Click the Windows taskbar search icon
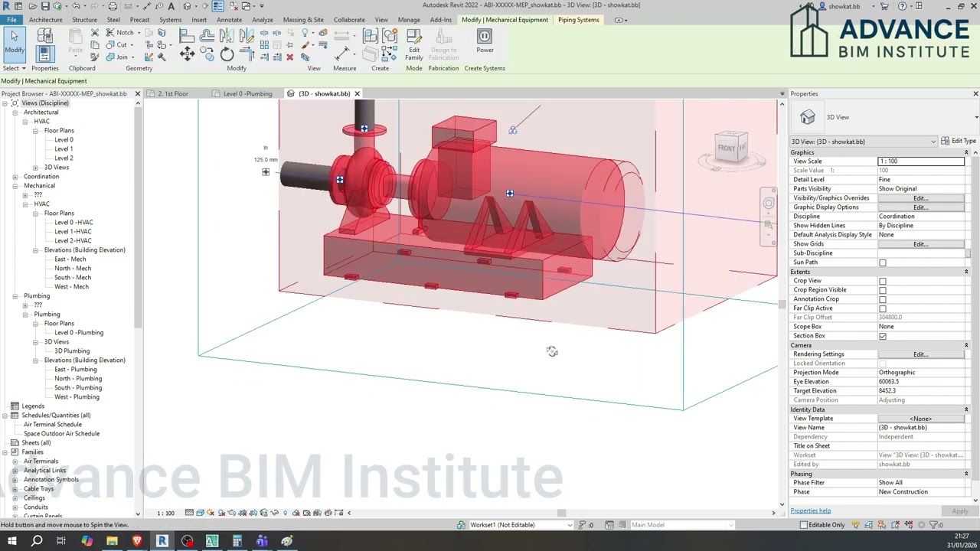This screenshot has height=551, width=980. (x=36, y=541)
